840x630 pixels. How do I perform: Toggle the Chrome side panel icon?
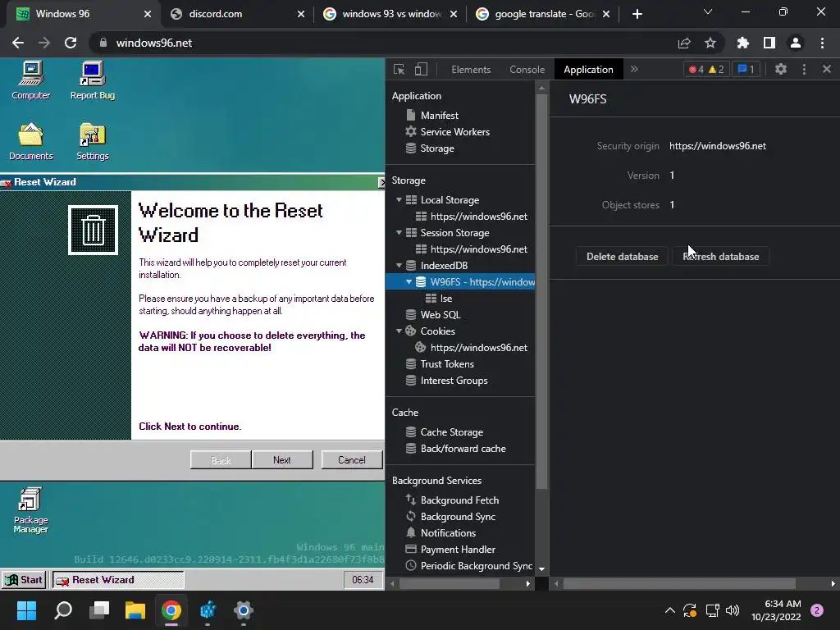point(769,43)
